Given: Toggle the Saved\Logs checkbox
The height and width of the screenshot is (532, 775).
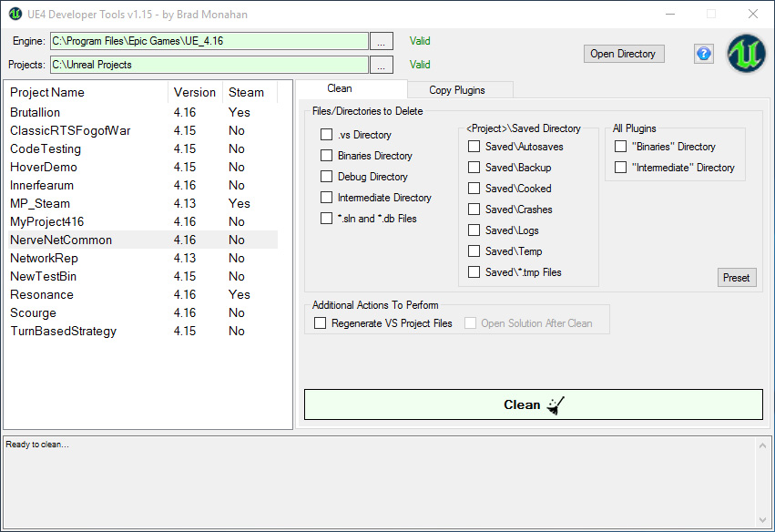Looking at the screenshot, I should (x=474, y=230).
